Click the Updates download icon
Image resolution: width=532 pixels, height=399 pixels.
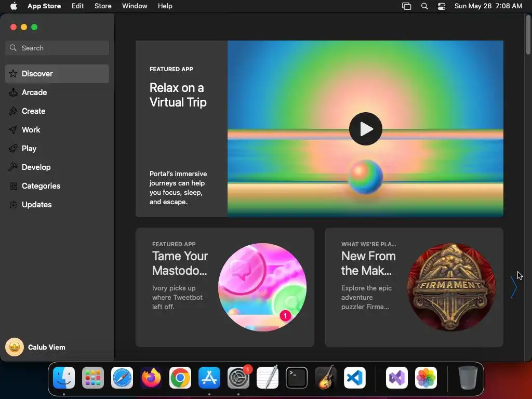(13, 205)
